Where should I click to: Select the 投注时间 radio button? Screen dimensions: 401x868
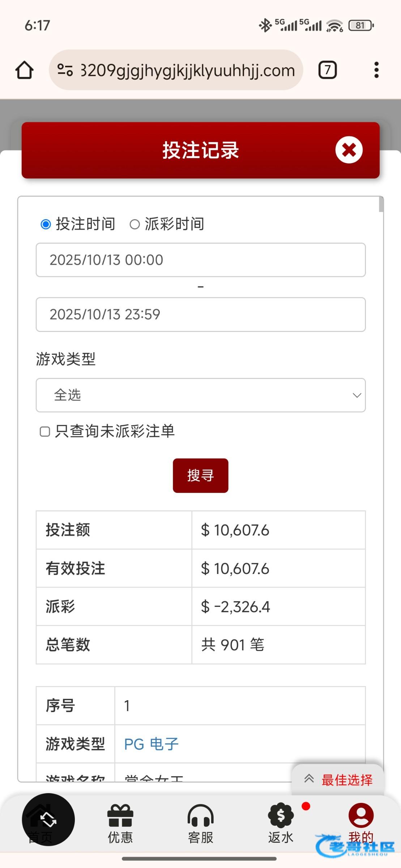(x=46, y=224)
